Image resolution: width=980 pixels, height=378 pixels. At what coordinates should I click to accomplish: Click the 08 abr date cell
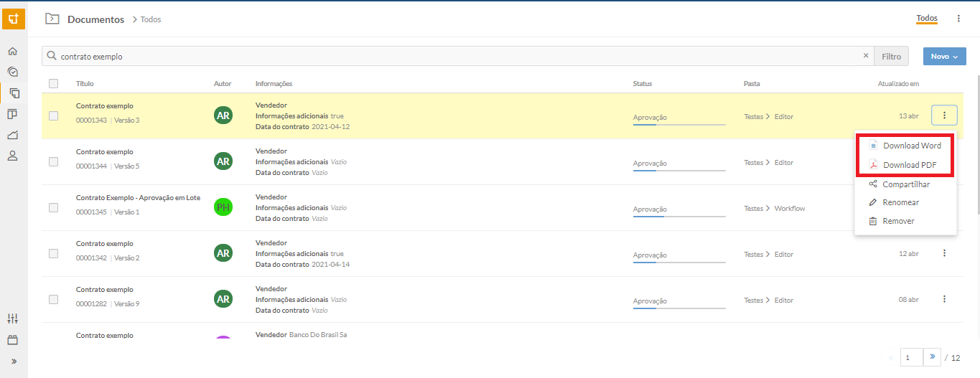pos(908,299)
